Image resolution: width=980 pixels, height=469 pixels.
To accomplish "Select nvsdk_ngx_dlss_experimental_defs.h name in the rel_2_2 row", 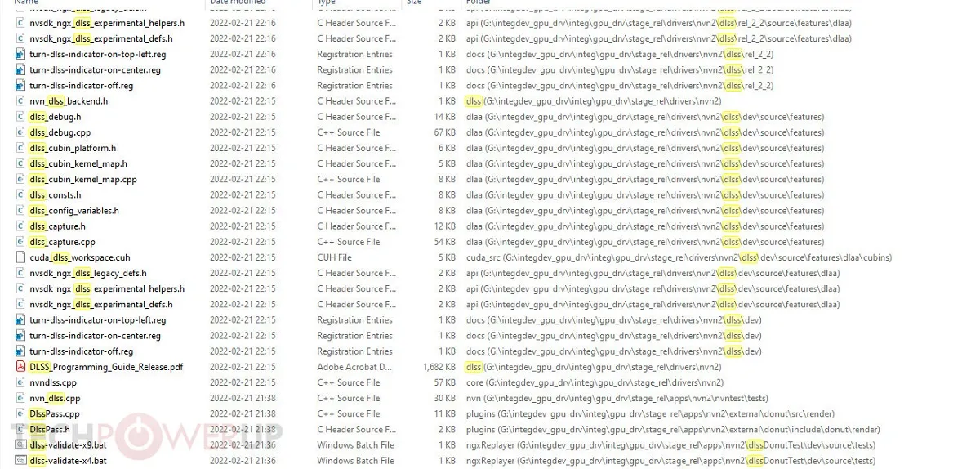I will coord(101,38).
